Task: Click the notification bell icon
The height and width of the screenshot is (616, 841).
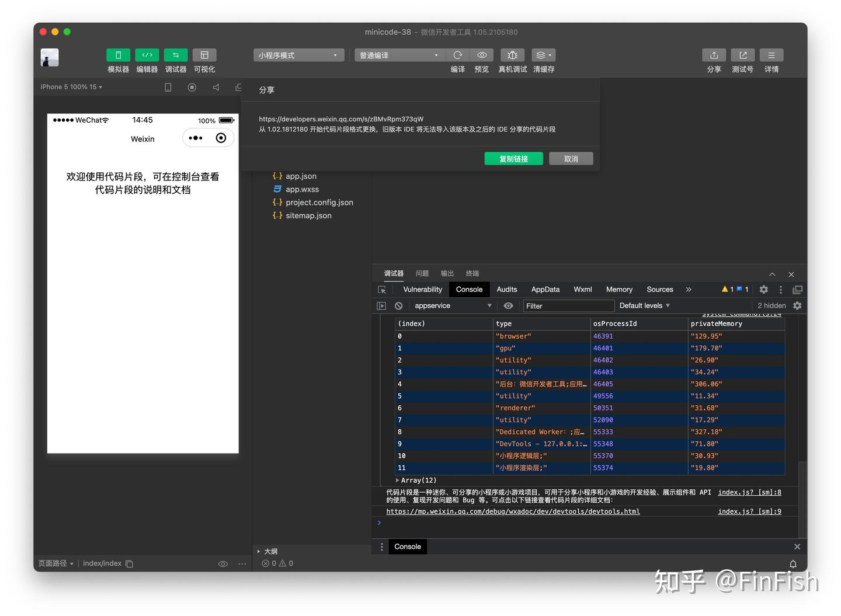Action: [x=793, y=564]
